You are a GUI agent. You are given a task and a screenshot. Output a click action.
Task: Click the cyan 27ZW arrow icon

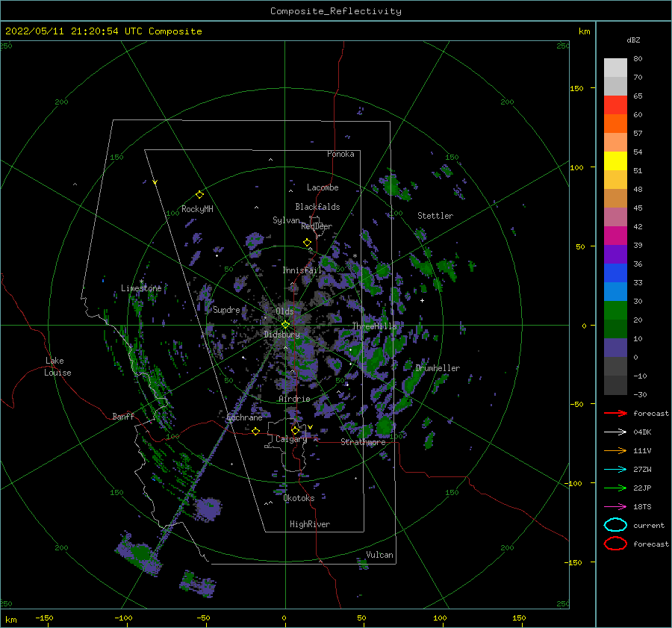[x=615, y=470]
